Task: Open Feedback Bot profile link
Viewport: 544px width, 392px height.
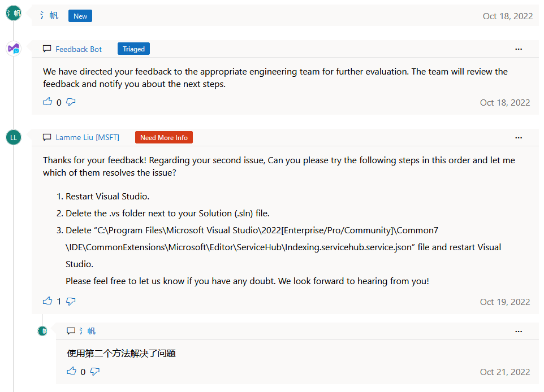Action: point(79,49)
